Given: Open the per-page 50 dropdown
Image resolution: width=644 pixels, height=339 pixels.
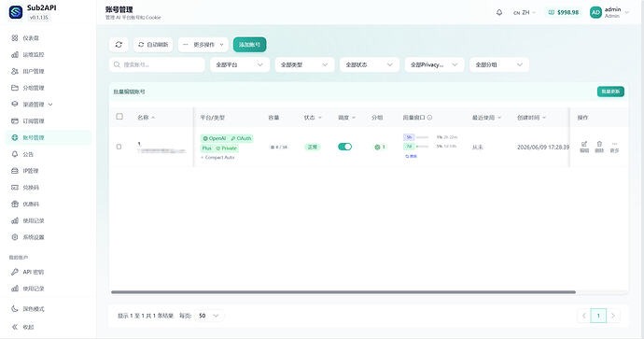Looking at the screenshot, I should click(x=209, y=316).
